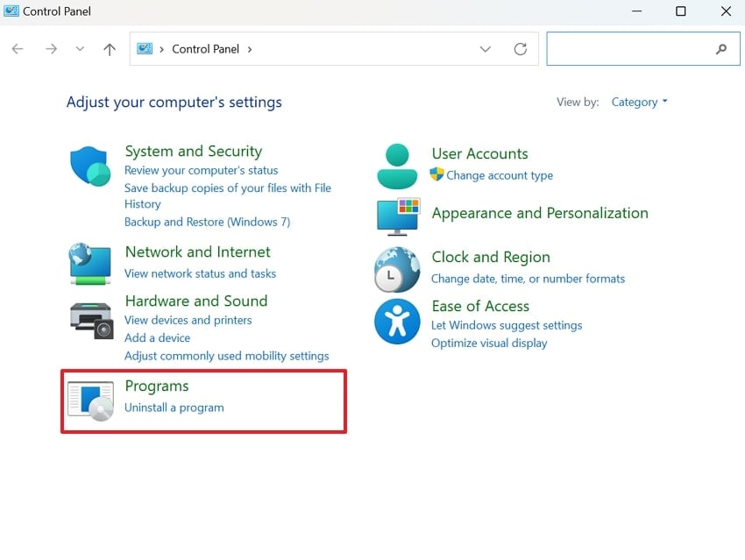Click the Ease of Access icon
745x560 pixels.
pyautogui.click(x=397, y=321)
